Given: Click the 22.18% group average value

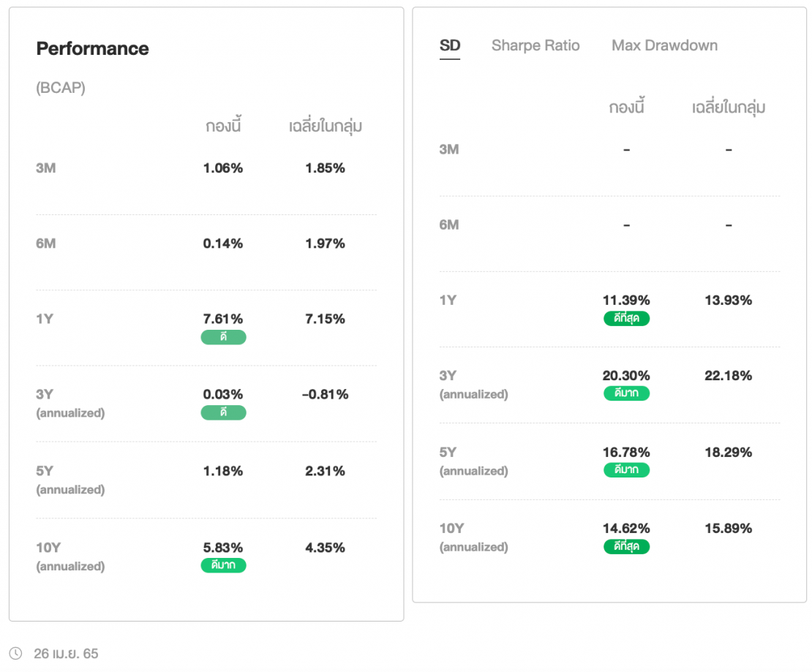Looking at the screenshot, I should point(729,376).
